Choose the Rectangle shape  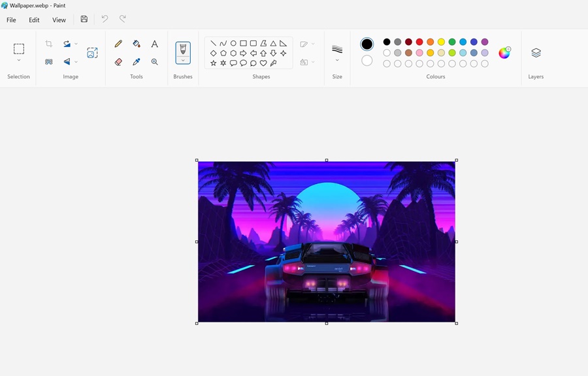click(244, 44)
